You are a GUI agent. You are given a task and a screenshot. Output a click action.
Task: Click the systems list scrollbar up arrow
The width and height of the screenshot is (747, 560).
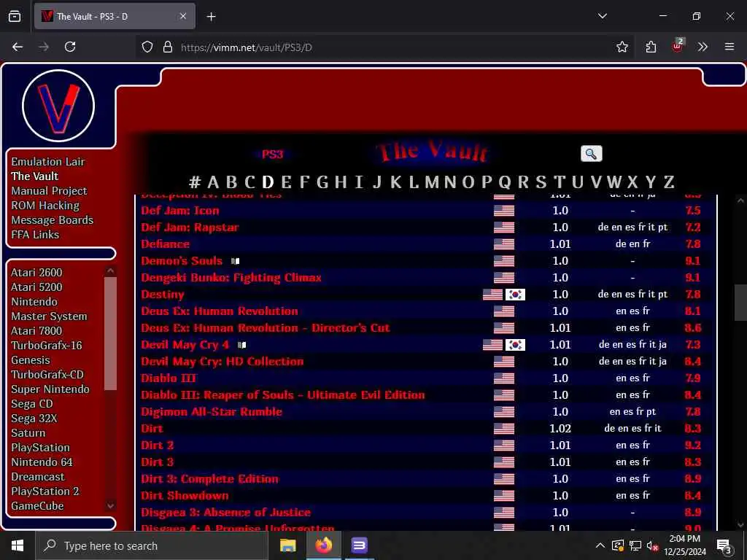pos(111,271)
